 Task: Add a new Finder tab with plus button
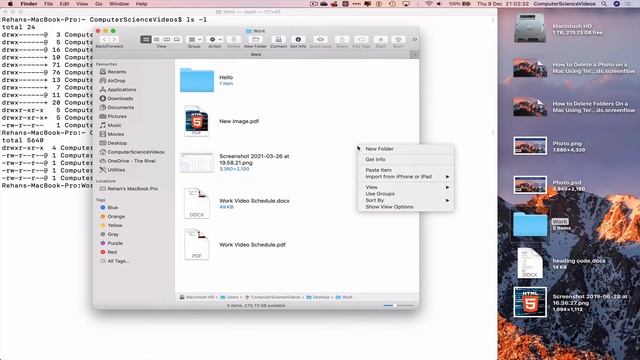[x=415, y=54]
